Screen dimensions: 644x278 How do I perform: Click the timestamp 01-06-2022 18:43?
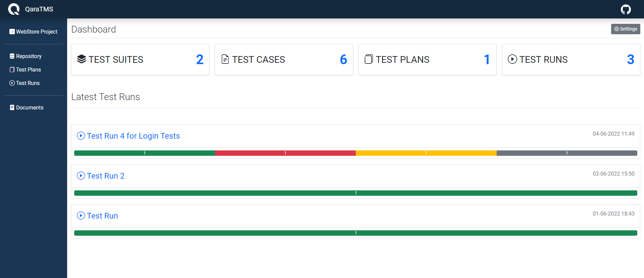click(613, 214)
